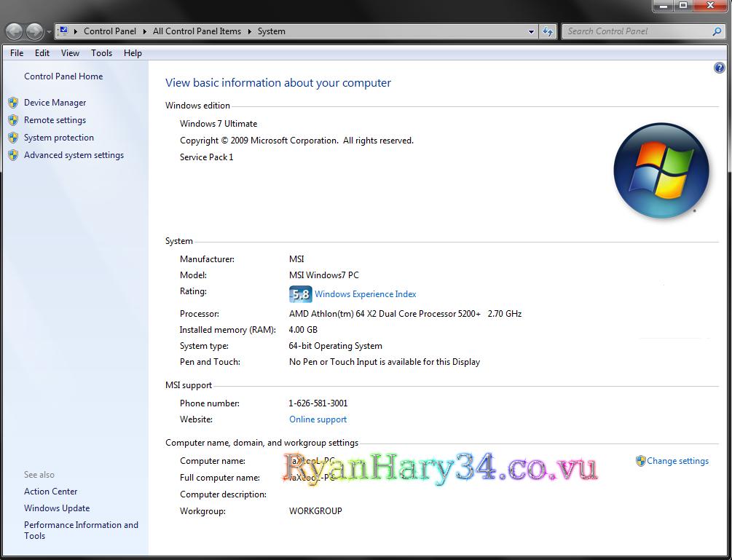The width and height of the screenshot is (732, 560).
Task: Select the System breadcrumb
Action: 271,31
